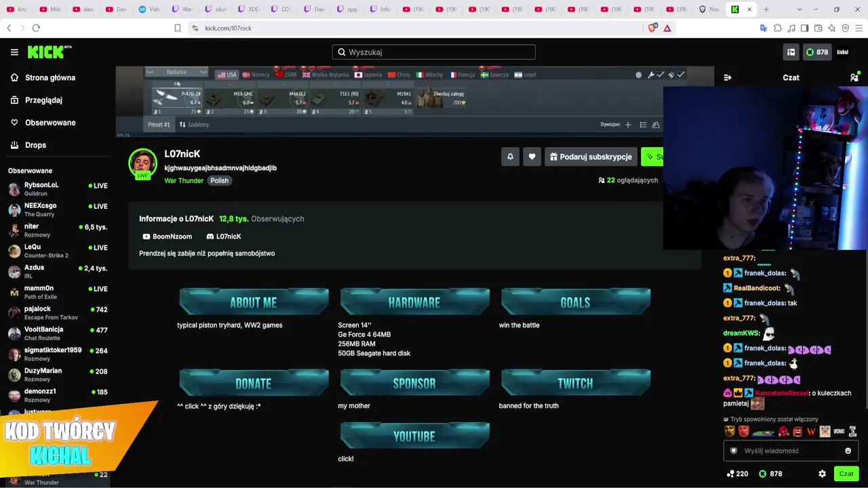Open chat settings gear
This screenshot has height=488, width=868.
tap(822, 474)
